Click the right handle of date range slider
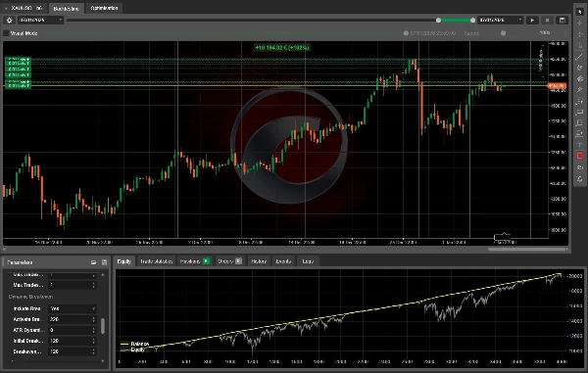588x373 pixels. (473, 21)
